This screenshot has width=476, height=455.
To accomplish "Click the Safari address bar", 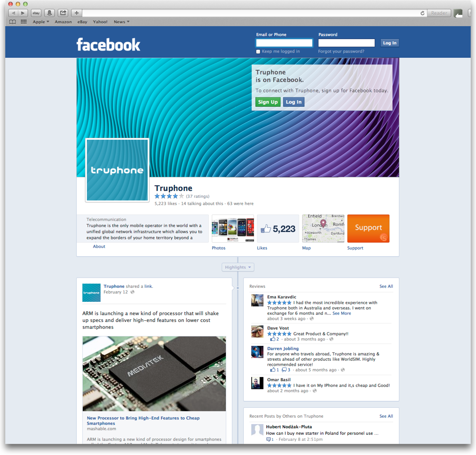I will 251,13.
